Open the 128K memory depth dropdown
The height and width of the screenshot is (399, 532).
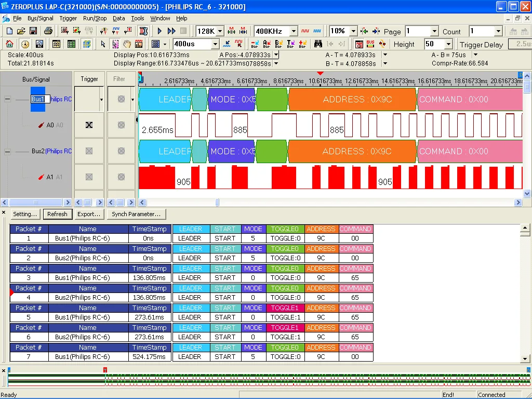coord(220,31)
